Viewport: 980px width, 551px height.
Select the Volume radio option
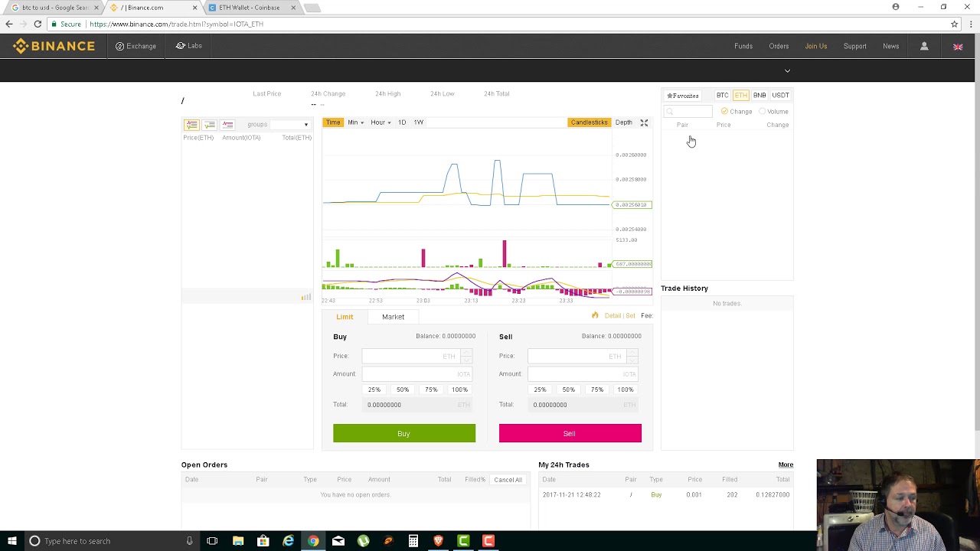774,112
